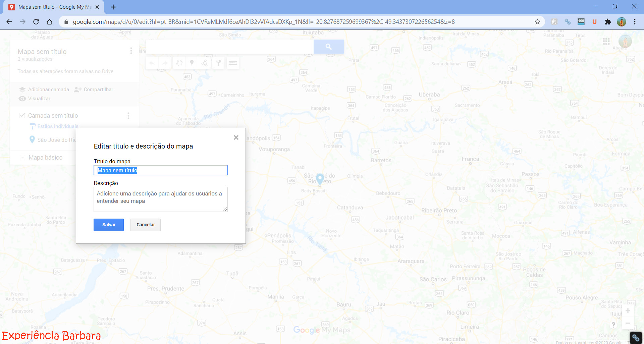
Task: Close the Mapa sem título tab
Action: point(97,7)
